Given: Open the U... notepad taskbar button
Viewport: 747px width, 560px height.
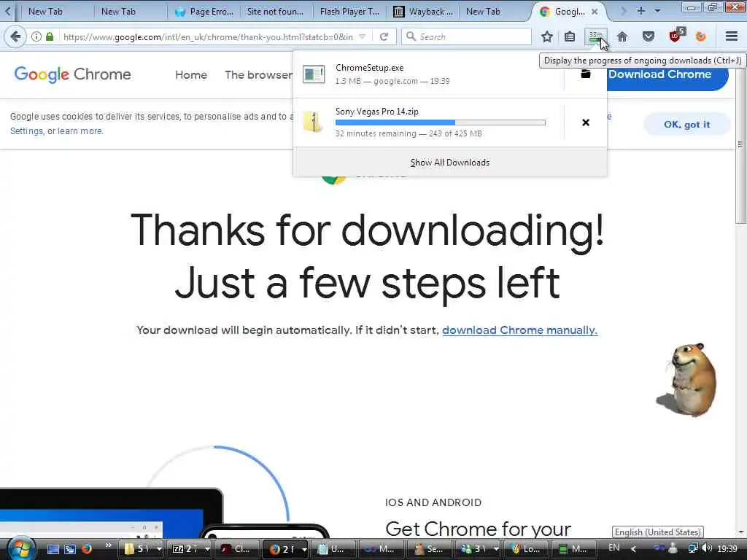Looking at the screenshot, I should pos(333,549).
